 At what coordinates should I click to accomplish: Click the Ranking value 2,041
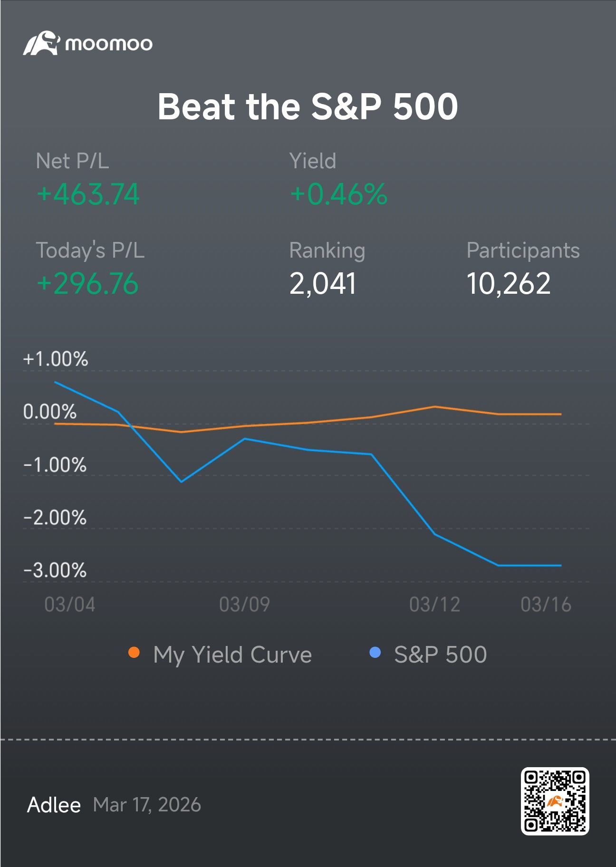323,284
